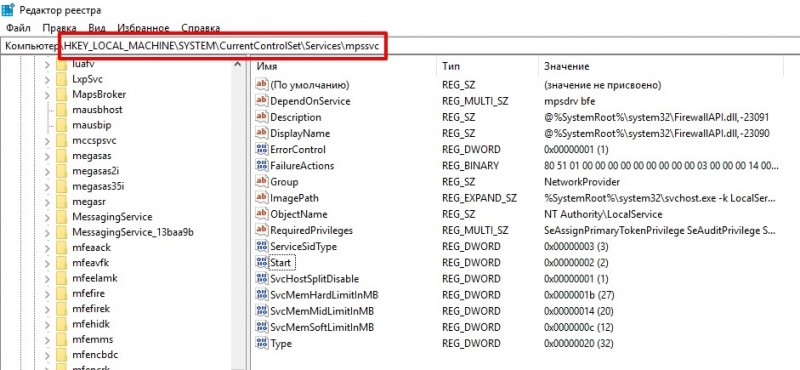800x370 pixels.
Task: Select the SvcMemHardLimitInMB DWORD icon
Action: [262, 294]
